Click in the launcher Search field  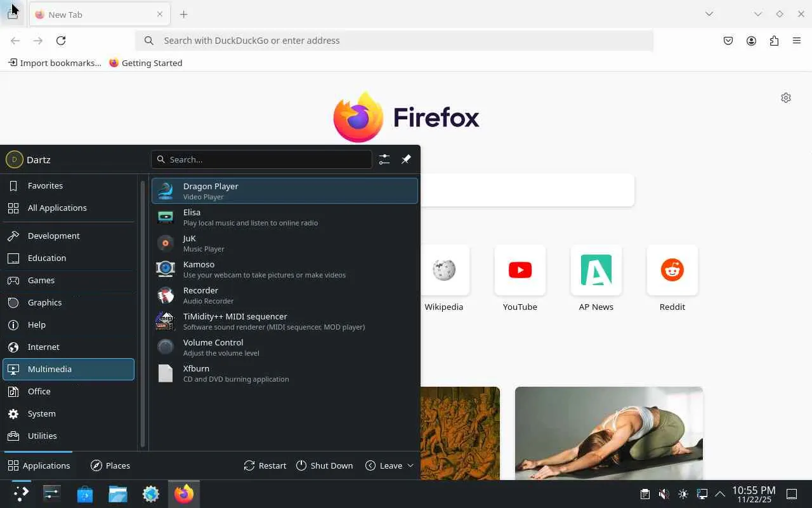pos(261,159)
